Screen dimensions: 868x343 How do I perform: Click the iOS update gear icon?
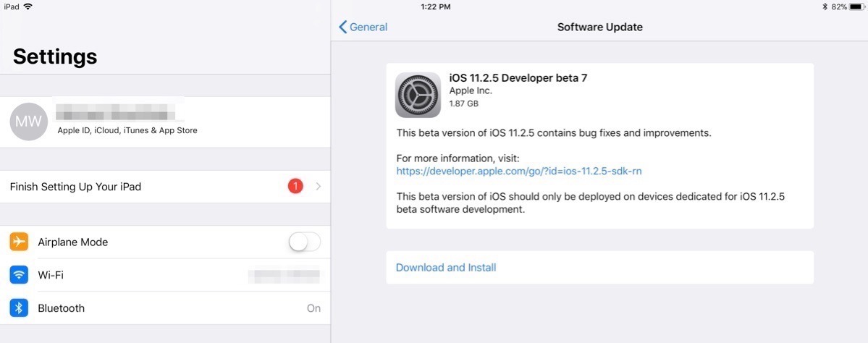click(x=418, y=95)
